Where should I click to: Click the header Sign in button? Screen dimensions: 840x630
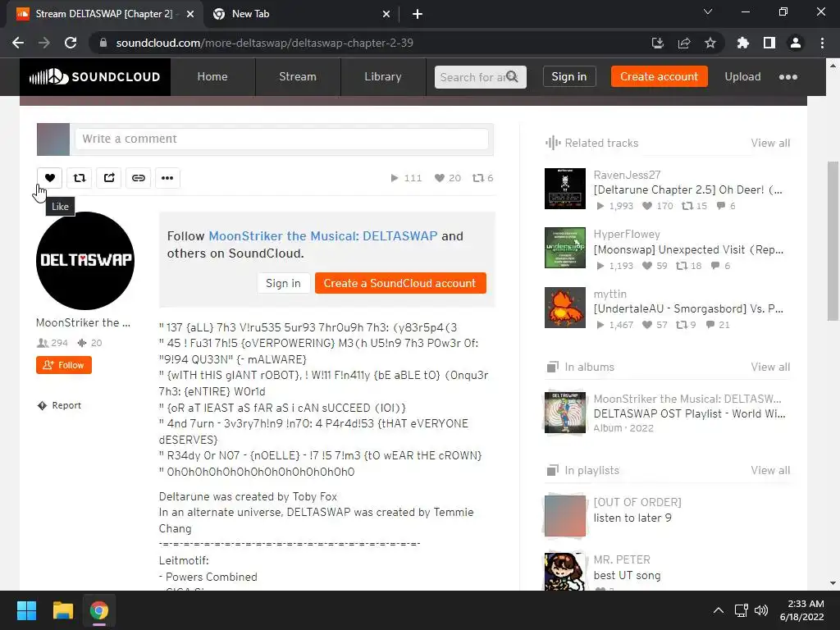[569, 76]
